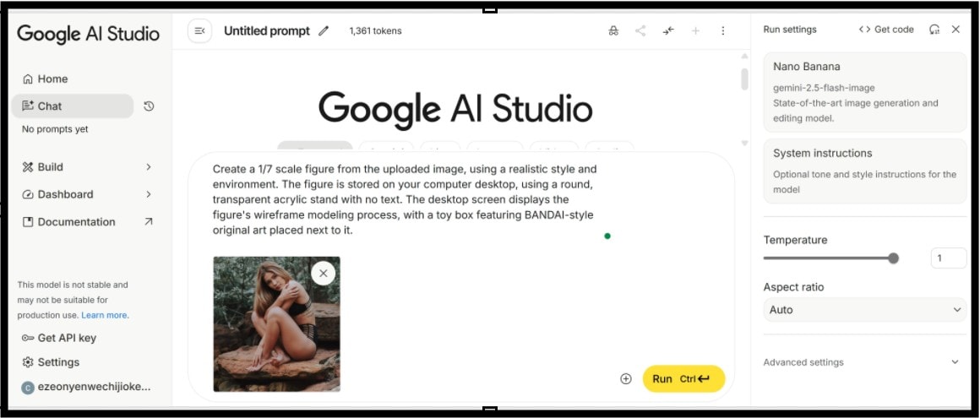
Task: Collapse the sidebar with the menu toggle icon
Action: (200, 30)
